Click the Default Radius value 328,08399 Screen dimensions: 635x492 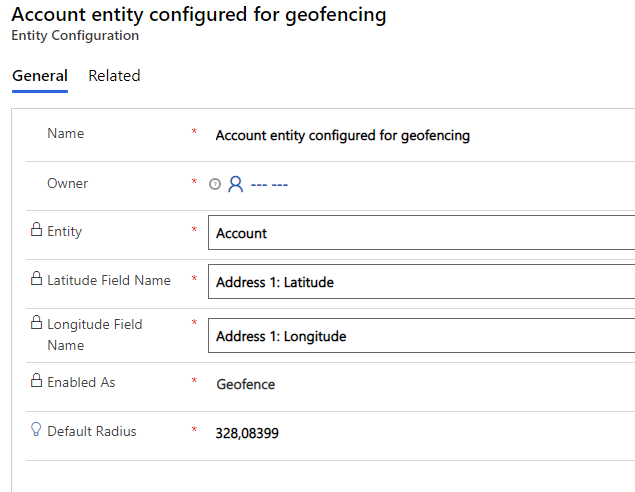pyautogui.click(x=247, y=433)
